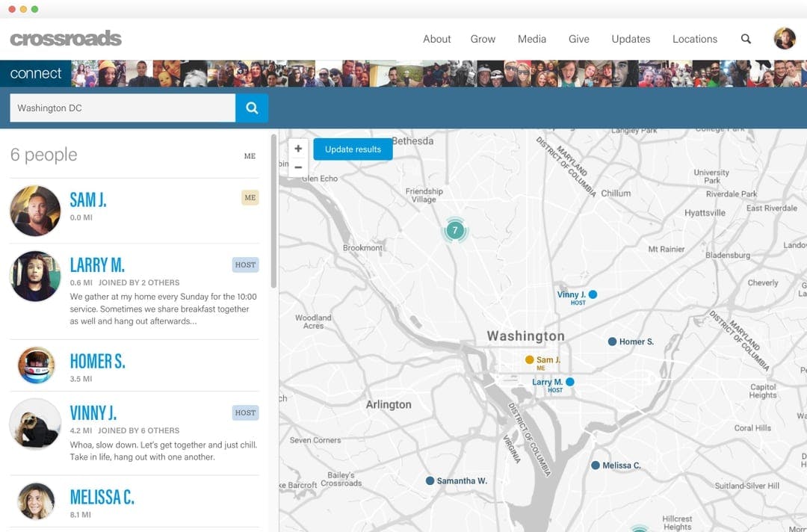Click the results list scrollbar
807x532 pixels.
[x=273, y=211]
